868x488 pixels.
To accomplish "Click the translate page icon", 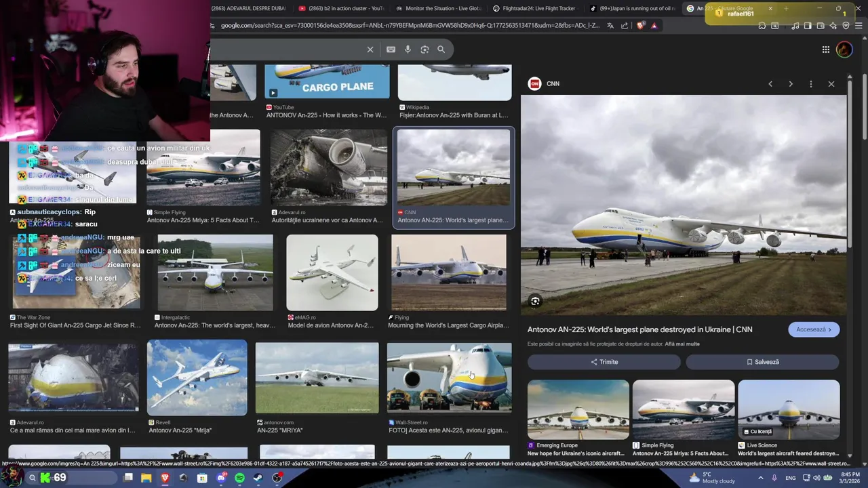I will 610,26.
